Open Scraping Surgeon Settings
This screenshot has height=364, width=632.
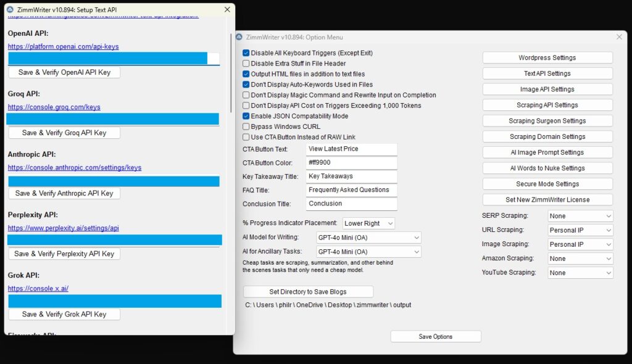pyautogui.click(x=547, y=120)
